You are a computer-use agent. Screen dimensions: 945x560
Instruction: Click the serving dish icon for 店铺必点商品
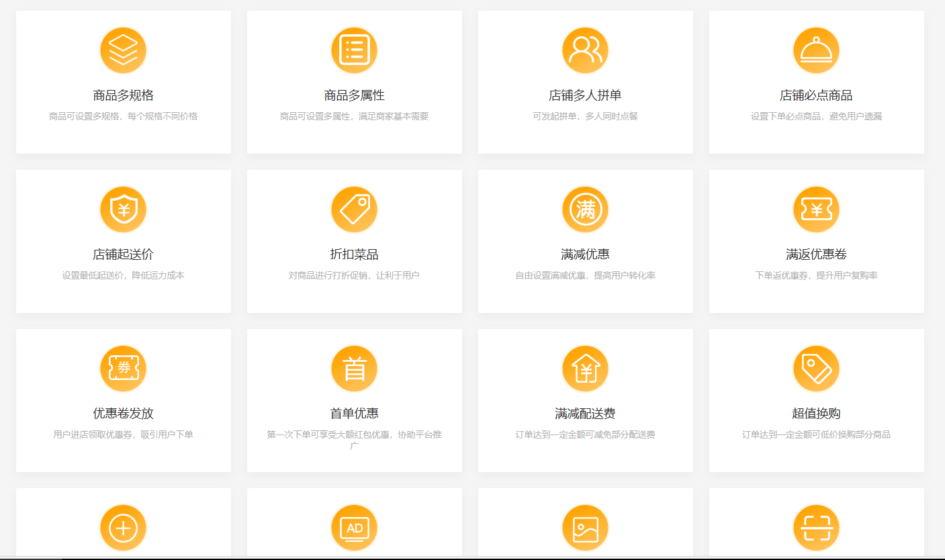816,50
